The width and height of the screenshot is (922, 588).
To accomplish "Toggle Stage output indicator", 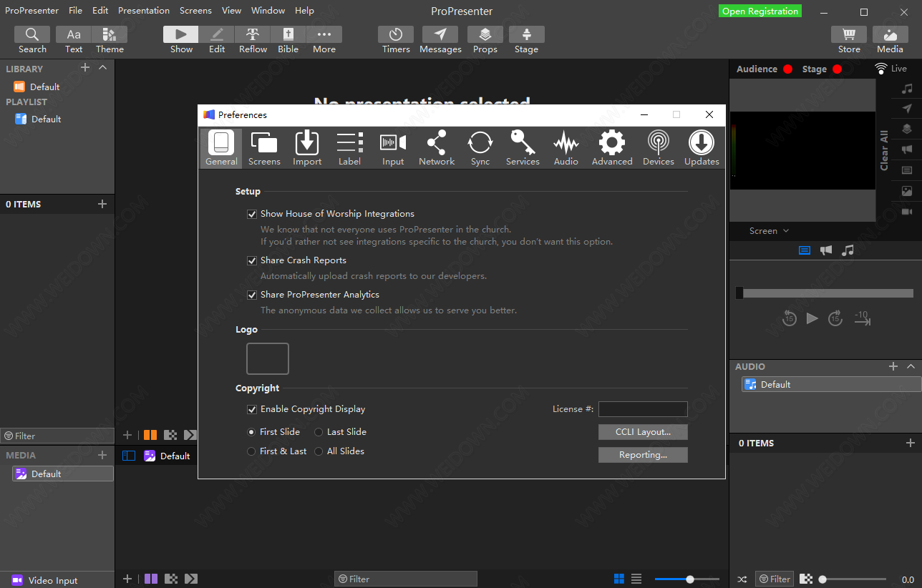I will pyautogui.click(x=838, y=69).
